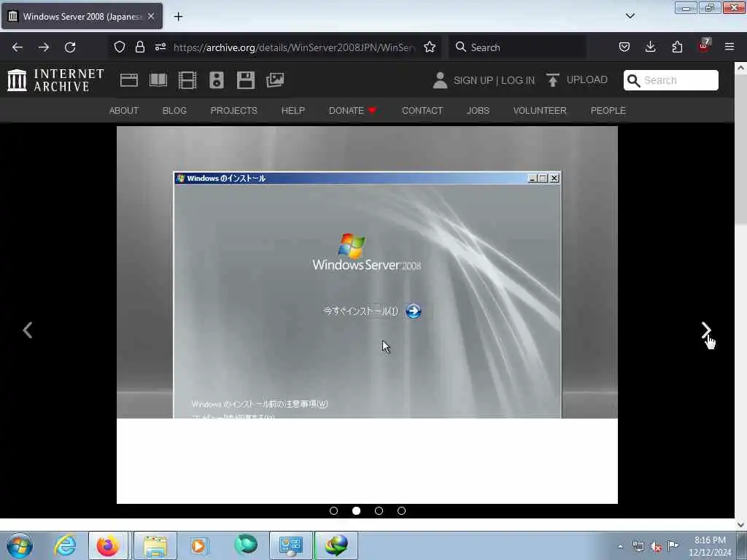747x560 pixels.
Task: Select the first carousel dot
Action: [333, 510]
